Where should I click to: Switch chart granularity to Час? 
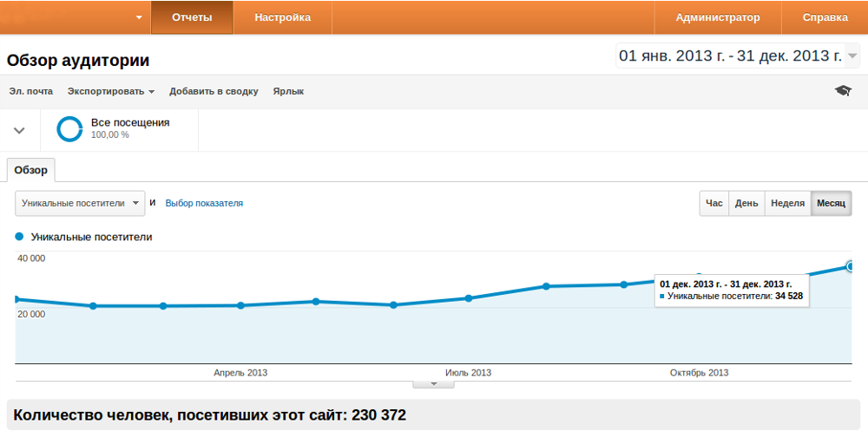(x=714, y=203)
